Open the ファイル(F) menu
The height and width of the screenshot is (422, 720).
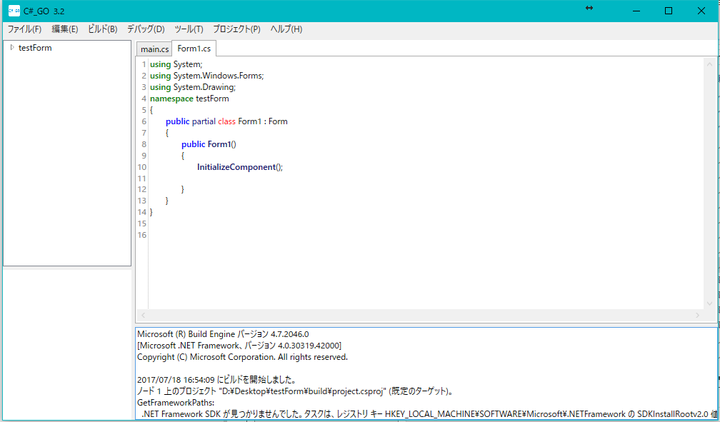(x=24, y=29)
